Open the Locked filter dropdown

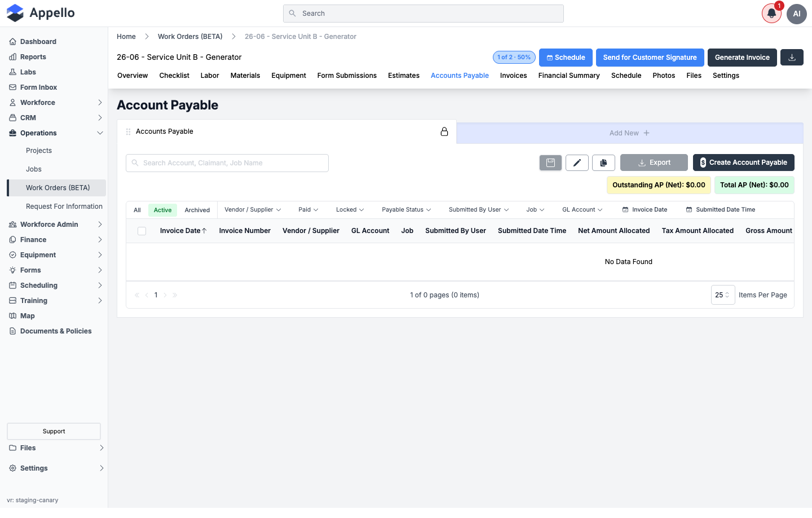(350, 210)
